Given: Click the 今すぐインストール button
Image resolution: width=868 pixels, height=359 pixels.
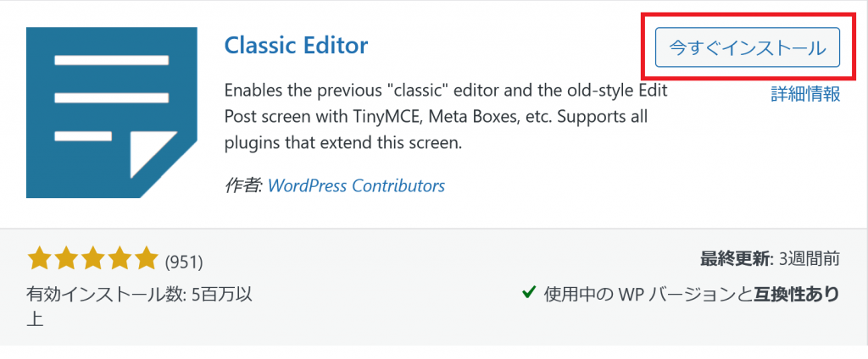Looking at the screenshot, I should pyautogui.click(x=748, y=47).
